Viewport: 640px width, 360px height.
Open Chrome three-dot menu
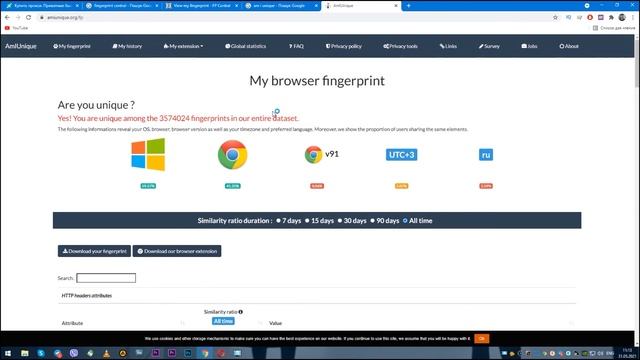coord(633,17)
